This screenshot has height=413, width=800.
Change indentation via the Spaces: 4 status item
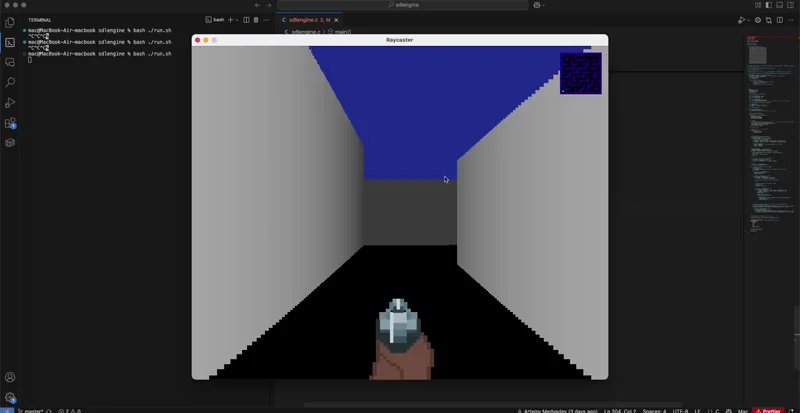pos(654,410)
